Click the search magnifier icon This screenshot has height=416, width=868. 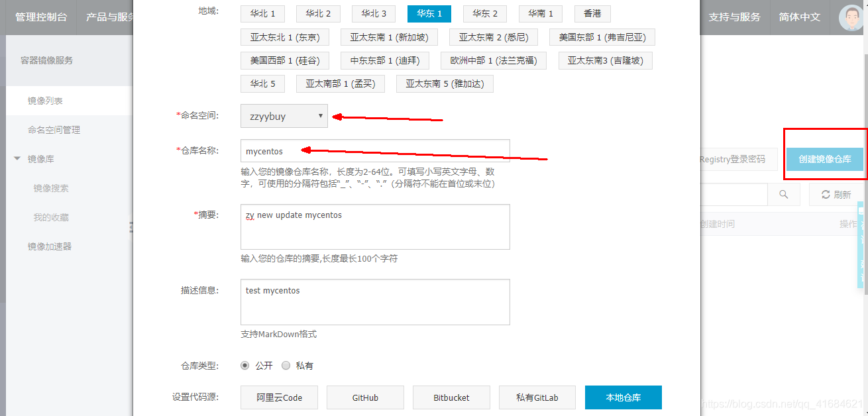[784, 194]
